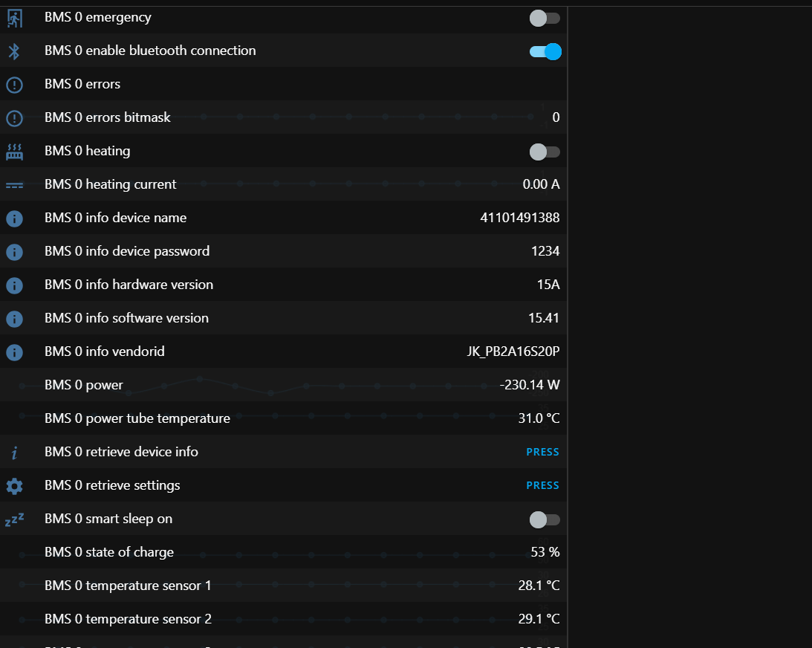Click the italic i icon for retrieve device info
Viewport: 812px width, 648px height.
click(x=15, y=453)
